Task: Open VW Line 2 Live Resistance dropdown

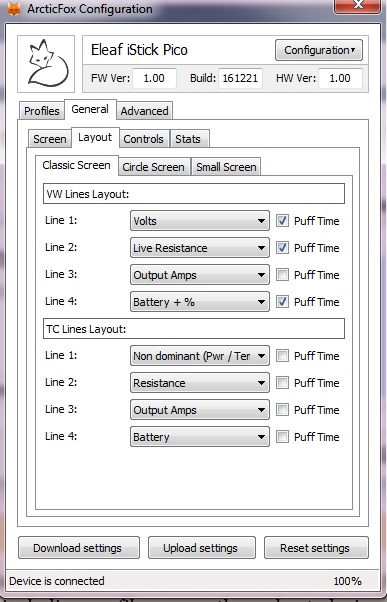Action: (x=200, y=248)
